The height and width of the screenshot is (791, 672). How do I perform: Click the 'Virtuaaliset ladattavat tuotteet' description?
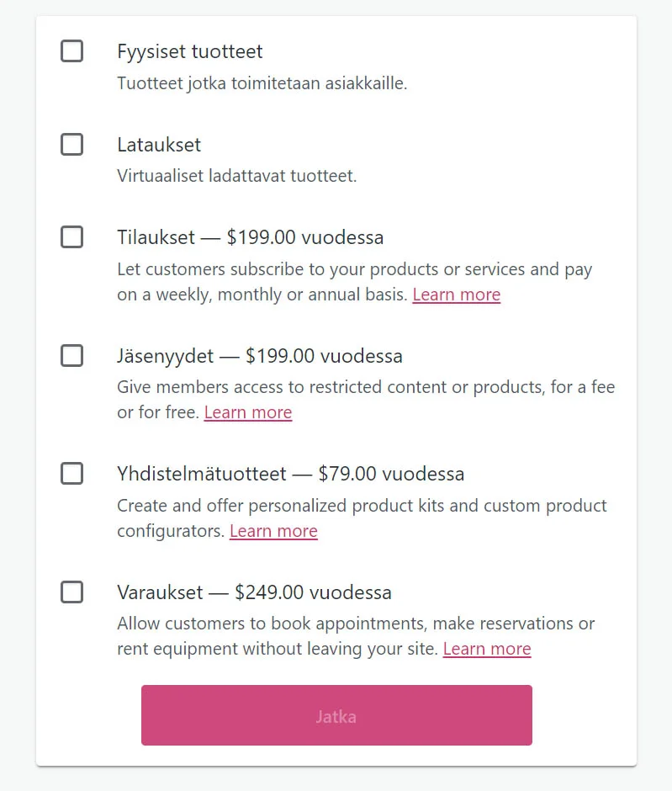236,176
